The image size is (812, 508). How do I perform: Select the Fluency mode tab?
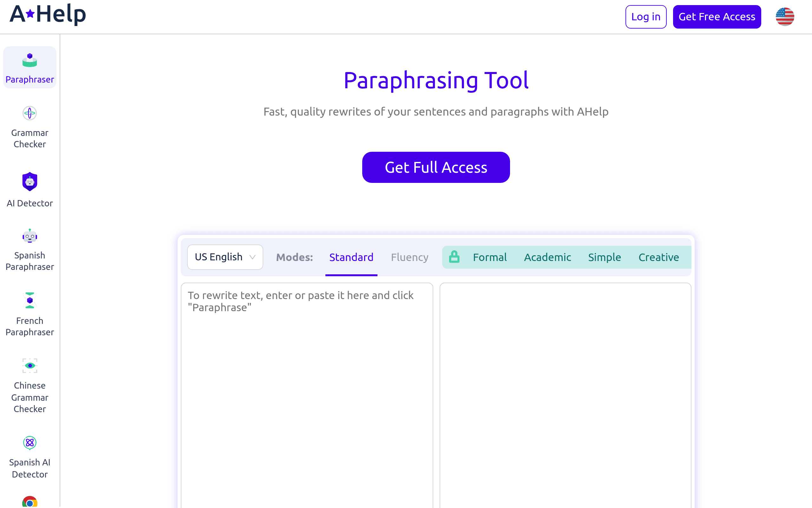click(409, 257)
